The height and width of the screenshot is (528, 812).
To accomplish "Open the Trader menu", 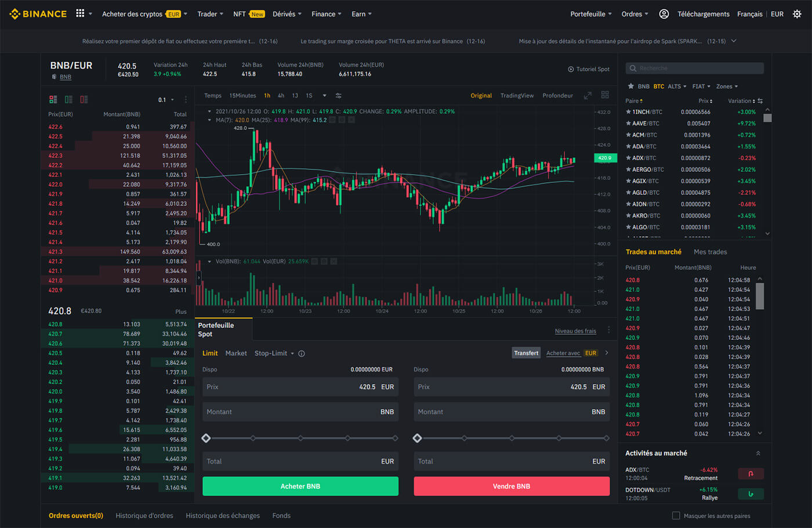I will click(210, 14).
